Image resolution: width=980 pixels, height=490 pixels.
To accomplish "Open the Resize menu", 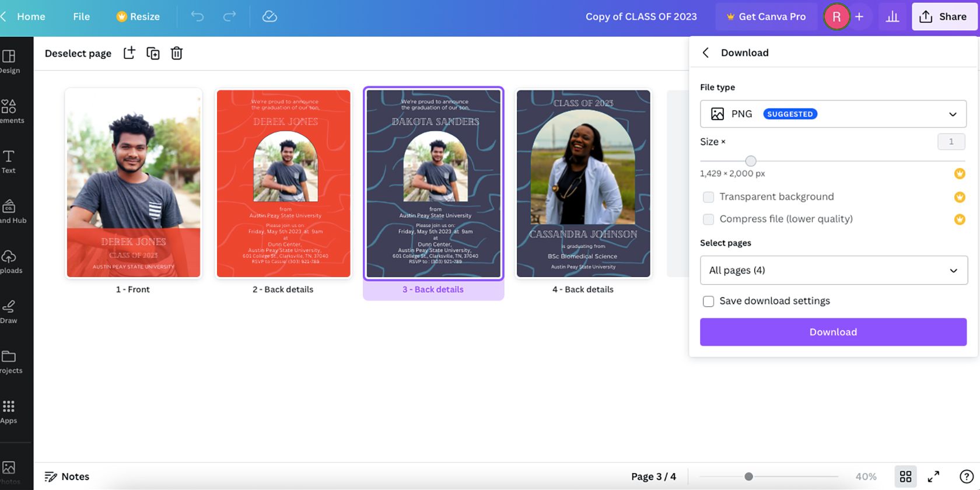I will click(138, 16).
